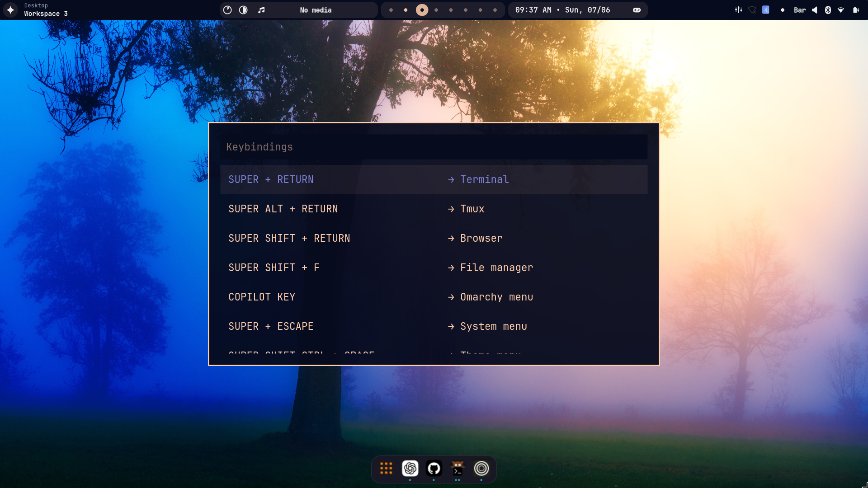Open the Kitty terminal in dock
Image resolution: width=868 pixels, height=488 pixels.
(x=458, y=469)
